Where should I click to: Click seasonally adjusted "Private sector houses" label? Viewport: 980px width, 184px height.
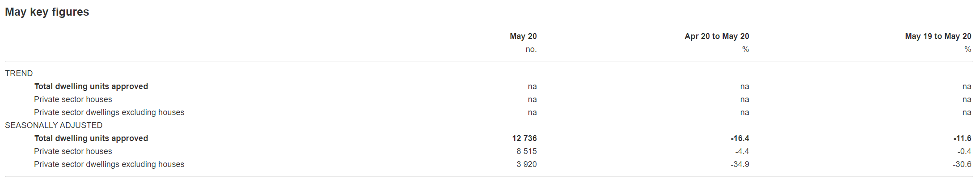pyautogui.click(x=73, y=151)
